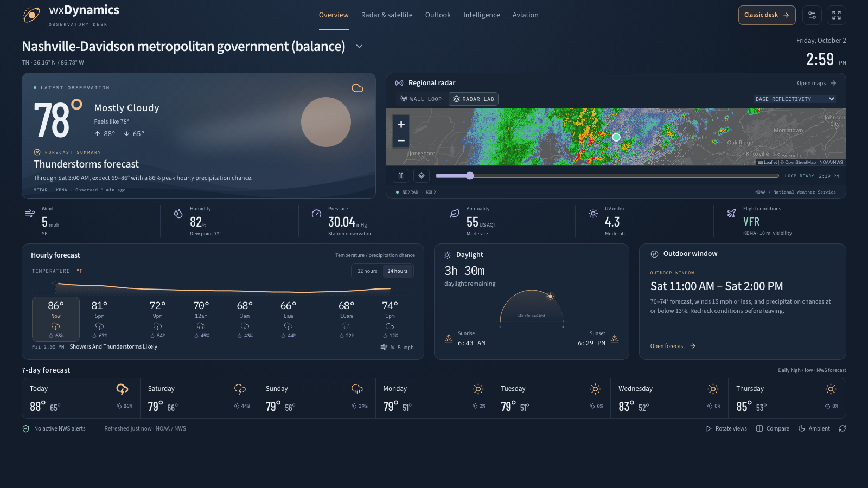868x488 pixels.
Task: Open the Aviation tab
Action: pos(526,15)
